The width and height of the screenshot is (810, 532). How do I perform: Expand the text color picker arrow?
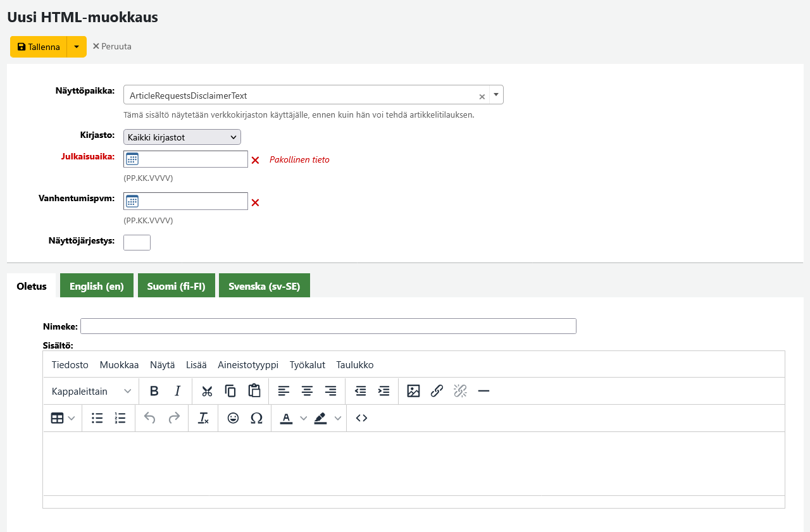[x=303, y=418]
